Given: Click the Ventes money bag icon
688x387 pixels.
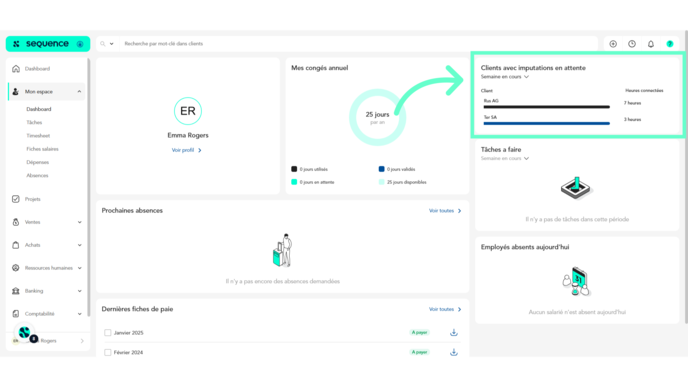Looking at the screenshot, I should coord(16,222).
